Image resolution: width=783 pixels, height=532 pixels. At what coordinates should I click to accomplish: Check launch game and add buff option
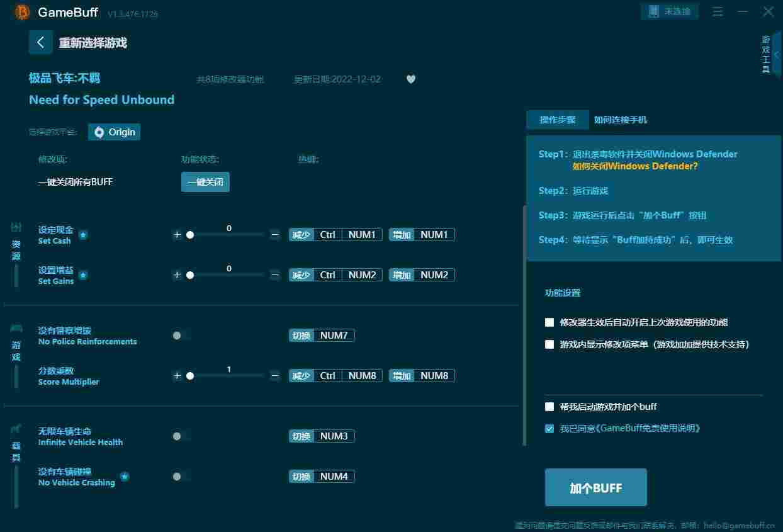pyautogui.click(x=549, y=407)
